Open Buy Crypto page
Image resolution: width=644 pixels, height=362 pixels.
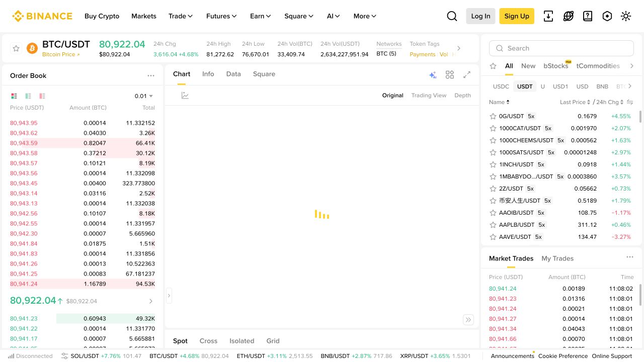[x=102, y=16]
